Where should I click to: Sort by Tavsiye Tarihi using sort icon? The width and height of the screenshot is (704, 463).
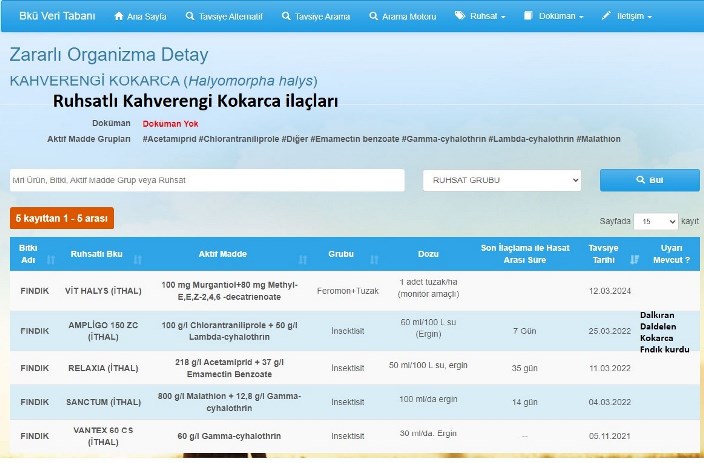(x=634, y=260)
